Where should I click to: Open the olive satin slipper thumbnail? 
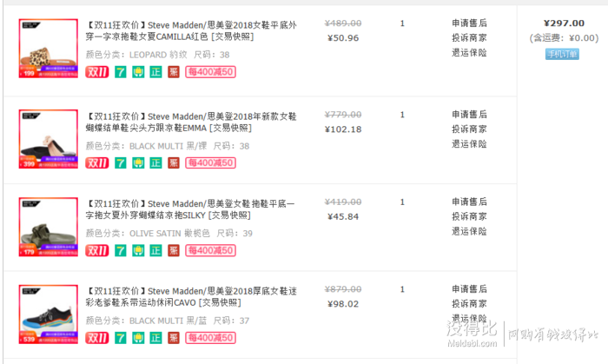click(49, 227)
